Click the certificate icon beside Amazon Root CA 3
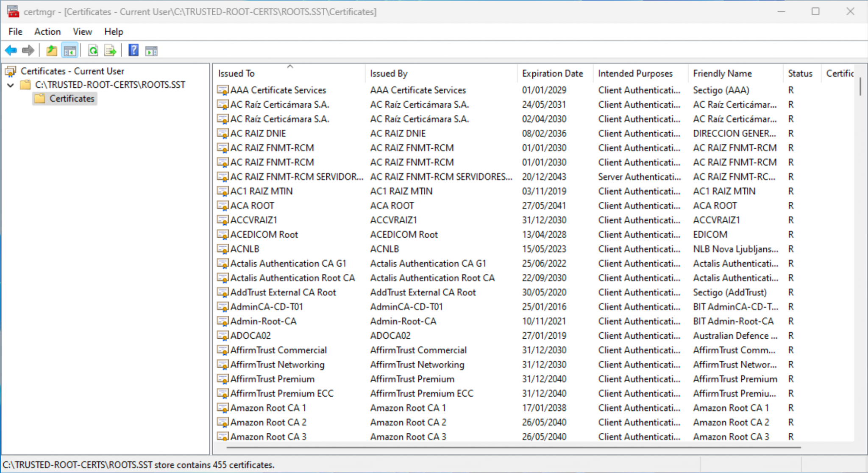 click(x=223, y=437)
